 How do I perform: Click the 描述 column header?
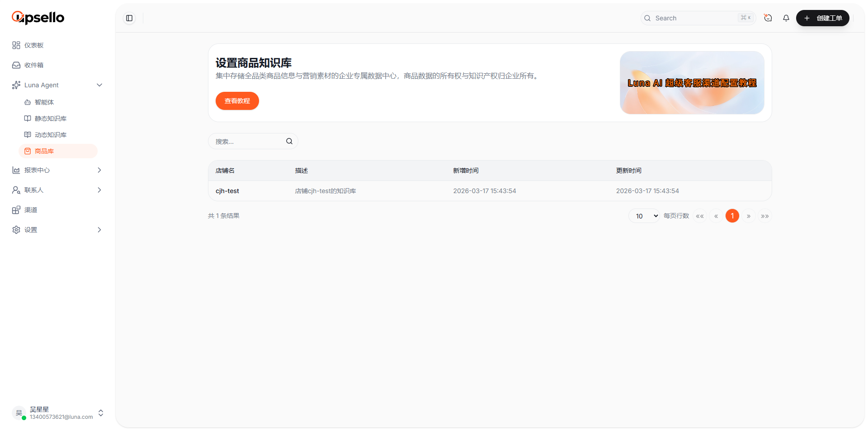point(302,171)
